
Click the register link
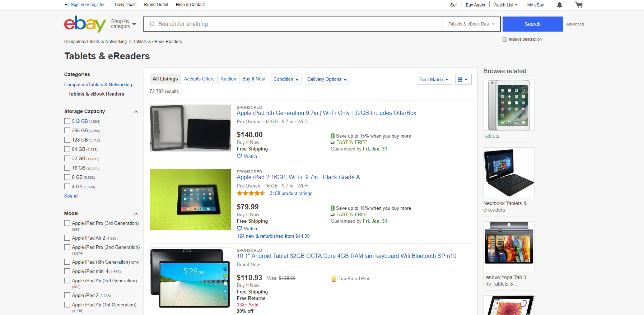(x=98, y=5)
